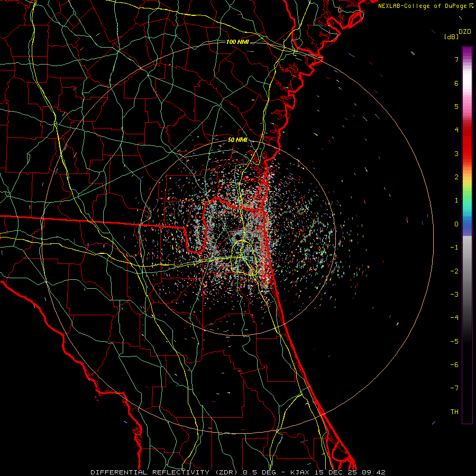Viewport: 476px width, 476px height.
Task: Click the 1 value on the dB scale
Action: (x=456, y=200)
